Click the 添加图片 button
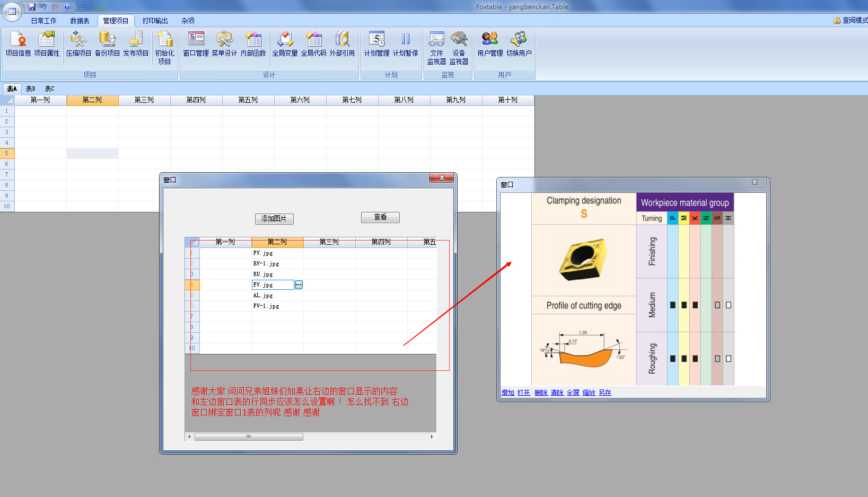The image size is (868, 497). click(x=274, y=219)
